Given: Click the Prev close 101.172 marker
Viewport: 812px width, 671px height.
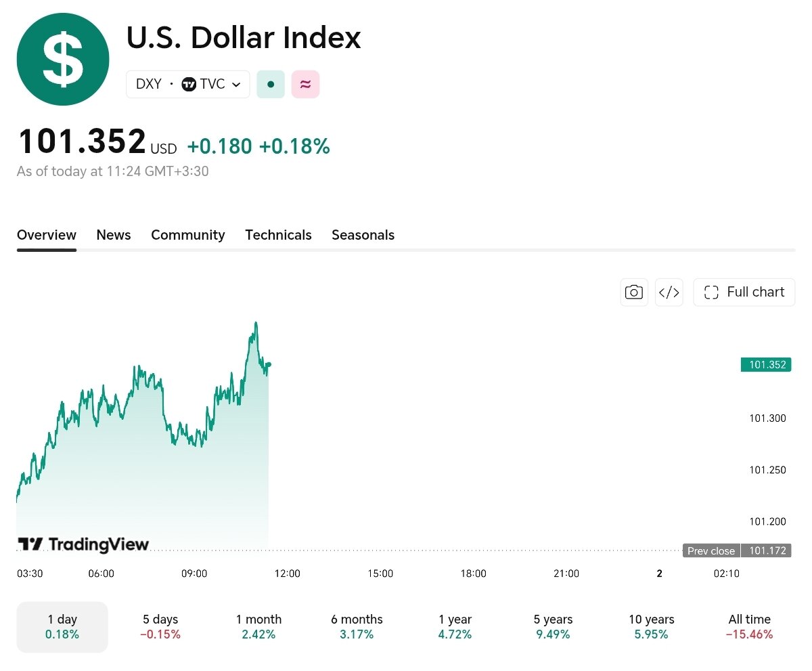Looking at the screenshot, I should [x=737, y=550].
